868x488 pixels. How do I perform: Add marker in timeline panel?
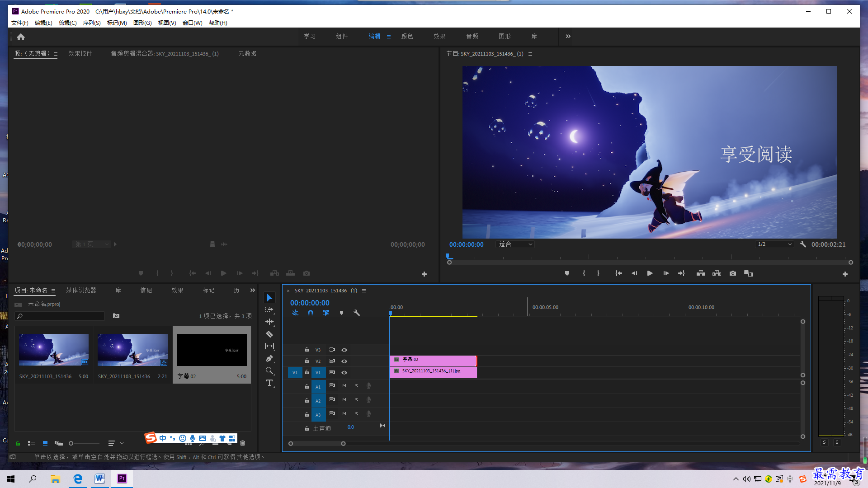(x=341, y=313)
